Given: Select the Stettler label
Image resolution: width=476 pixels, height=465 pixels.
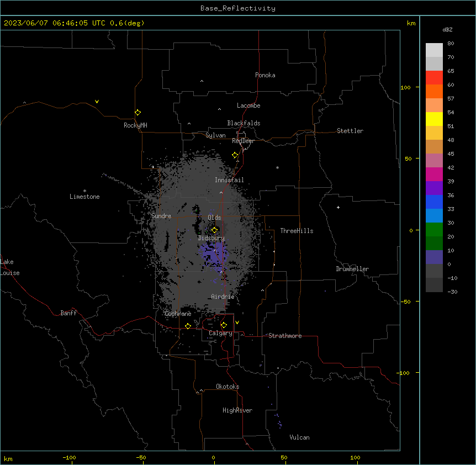Looking at the screenshot, I should click(350, 131).
